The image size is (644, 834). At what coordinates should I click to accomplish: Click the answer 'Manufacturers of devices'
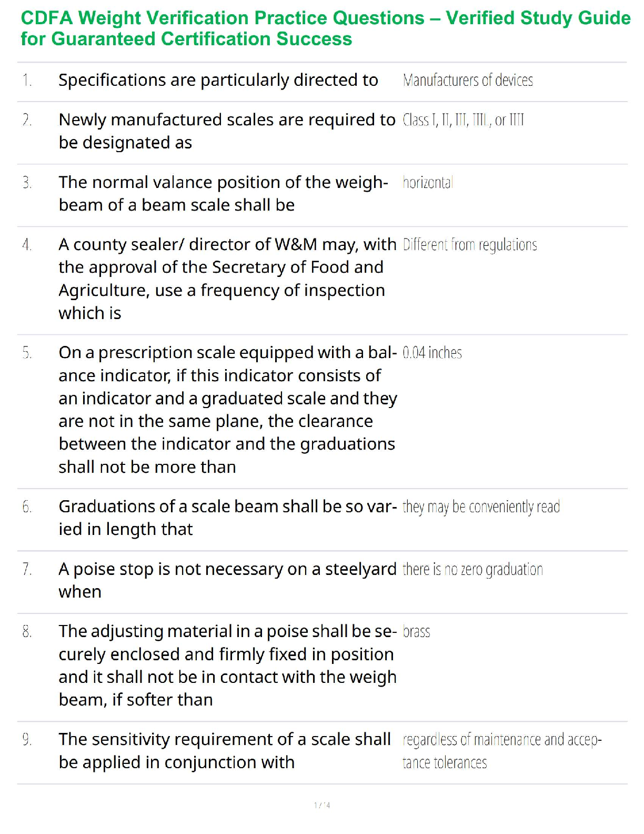(x=468, y=80)
